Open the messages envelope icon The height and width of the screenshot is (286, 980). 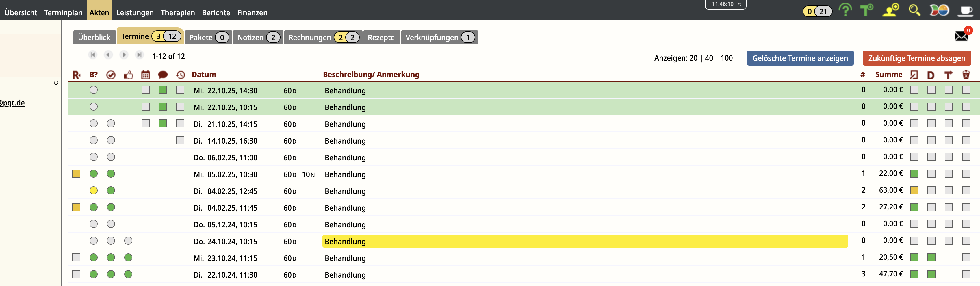(961, 36)
